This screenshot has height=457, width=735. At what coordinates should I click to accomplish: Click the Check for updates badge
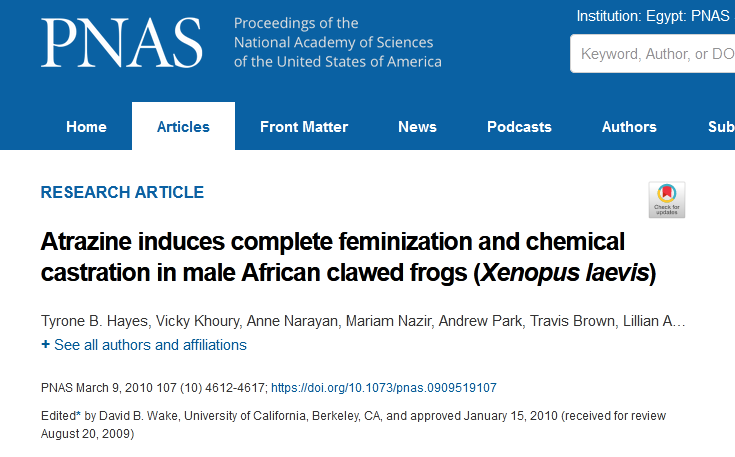pyautogui.click(x=666, y=199)
